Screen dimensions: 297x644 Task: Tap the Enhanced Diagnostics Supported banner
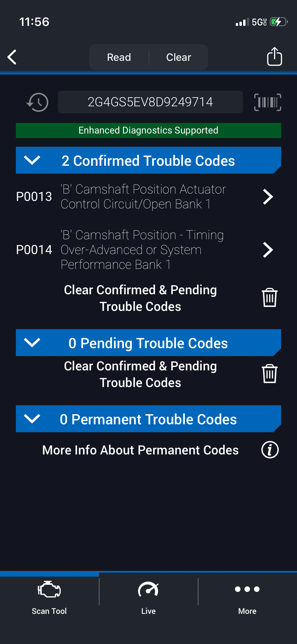point(148,130)
